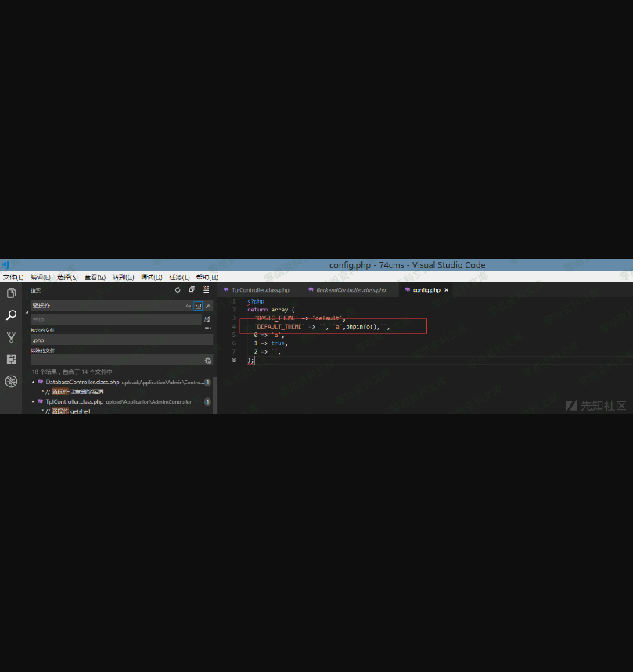Open the Debug view in activity bar
633x672 pixels.
11,381
